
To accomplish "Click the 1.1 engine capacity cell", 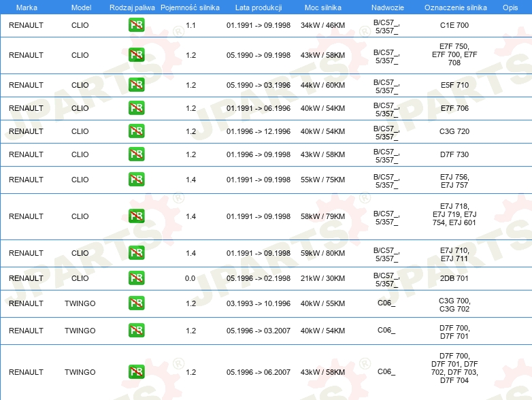I will click(x=190, y=25).
